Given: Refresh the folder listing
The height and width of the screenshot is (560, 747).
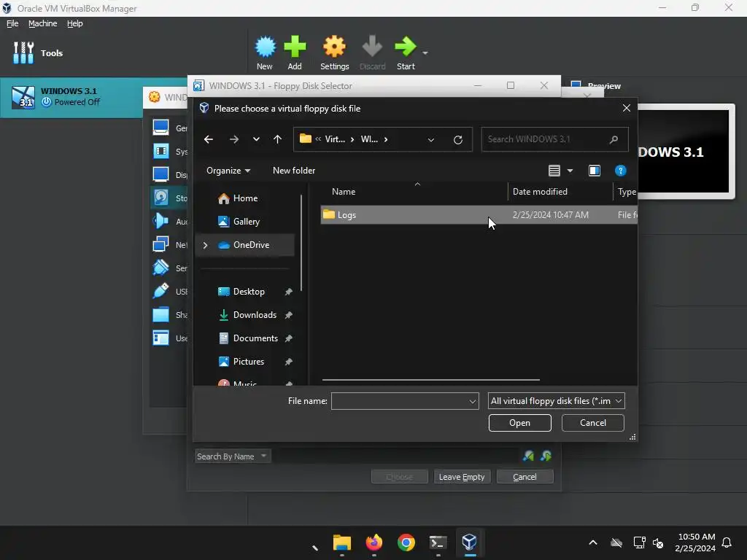Looking at the screenshot, I should tap(458, 139).
